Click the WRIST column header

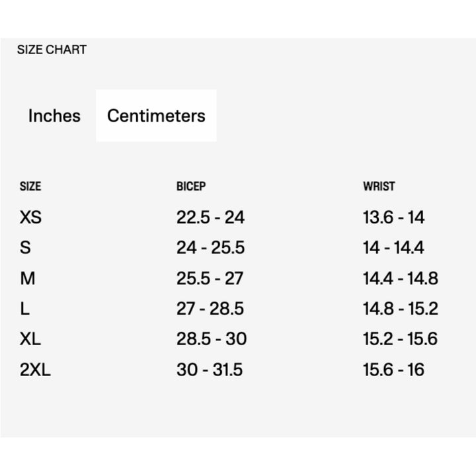pyautogui.click(x=379, y=186)
